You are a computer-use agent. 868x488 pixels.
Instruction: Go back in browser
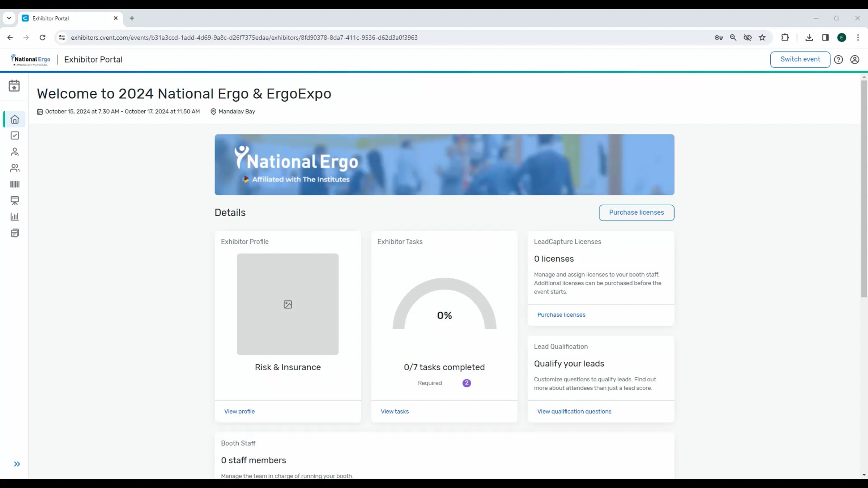[10, 38]
